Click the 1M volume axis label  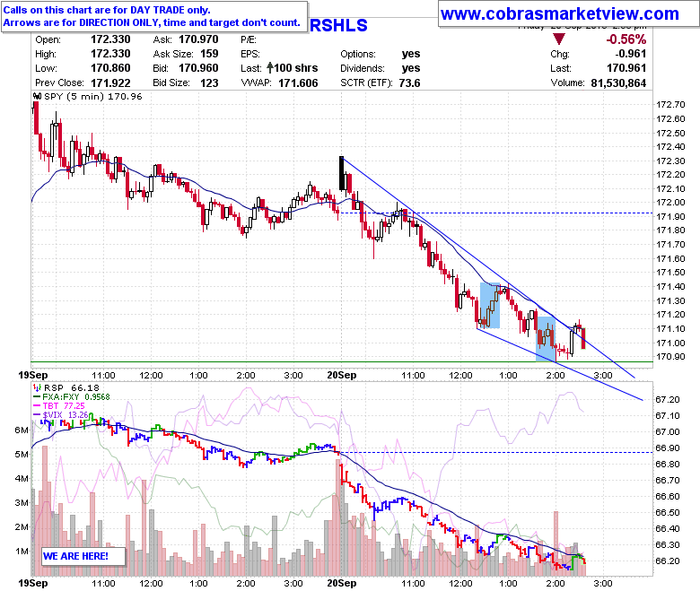click(x=22, y=552)
